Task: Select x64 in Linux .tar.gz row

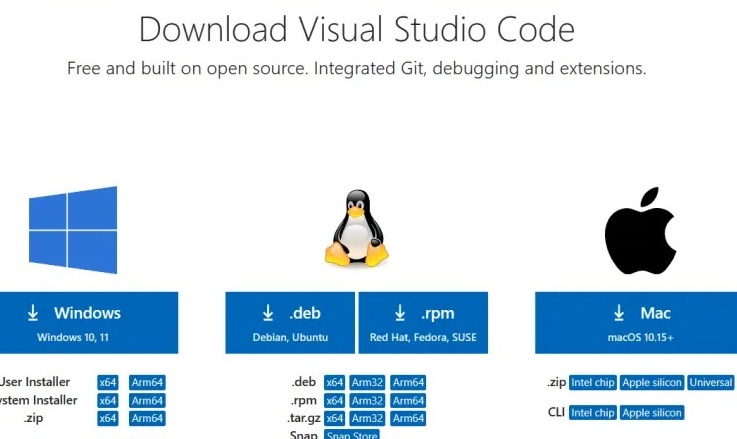Action: (334, 418)
